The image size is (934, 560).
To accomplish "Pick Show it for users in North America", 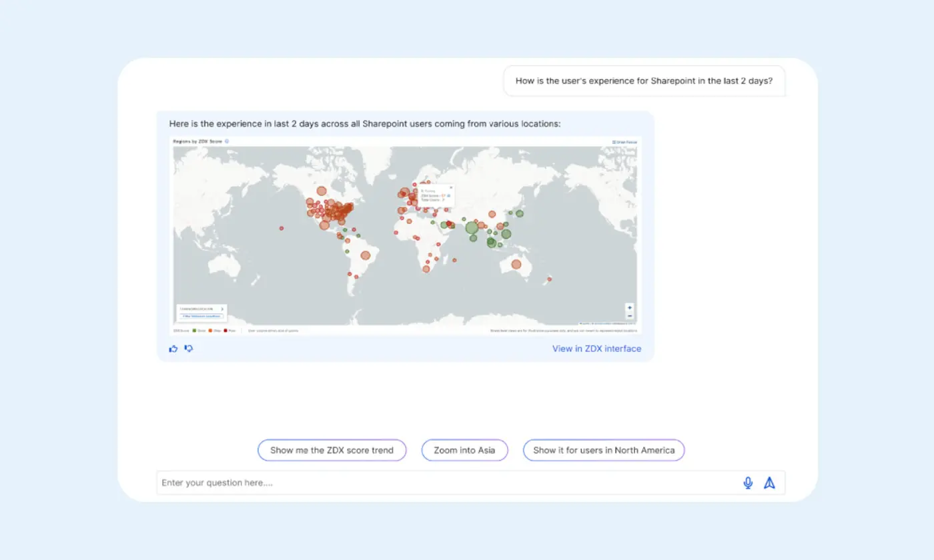I will click(x=604, y=450).
